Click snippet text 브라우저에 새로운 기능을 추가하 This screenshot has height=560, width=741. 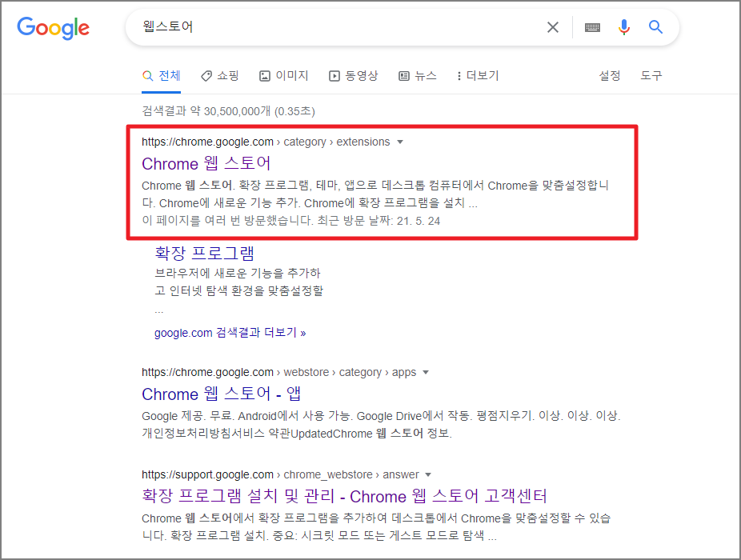pos(237,273)
